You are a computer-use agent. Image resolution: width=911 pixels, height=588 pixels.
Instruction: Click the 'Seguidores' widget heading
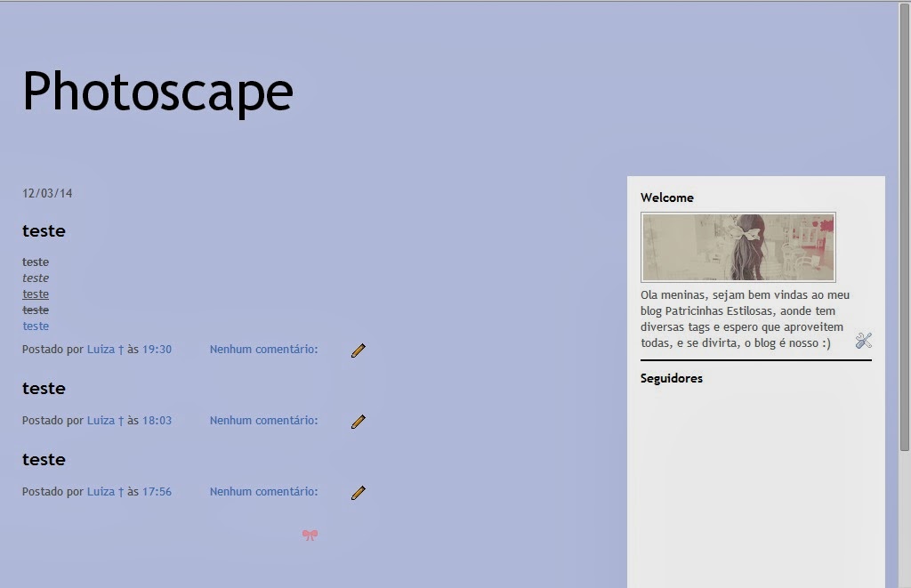pos(672,378)
